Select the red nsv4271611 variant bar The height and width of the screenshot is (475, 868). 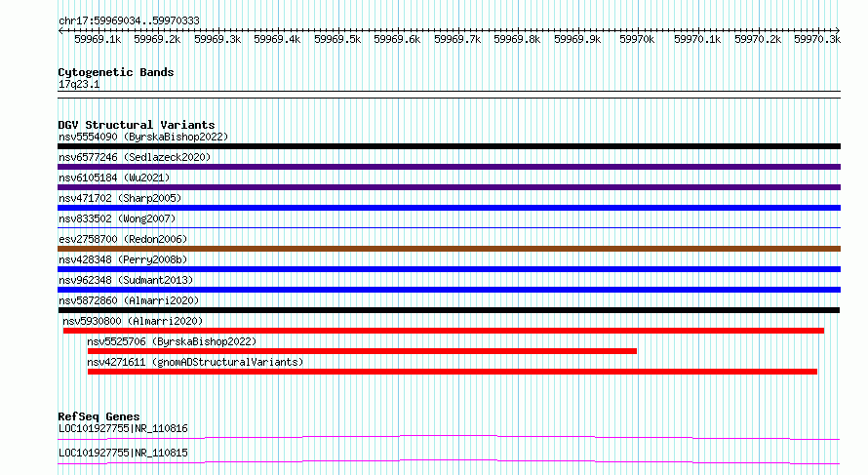453,372
